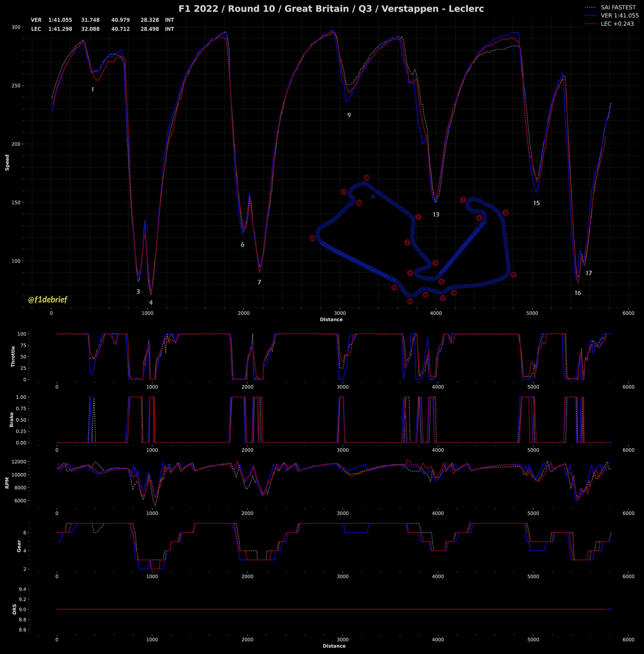Click Verstappen's 28.328 sector three time
644x654 pixels.
click(150, 20)
